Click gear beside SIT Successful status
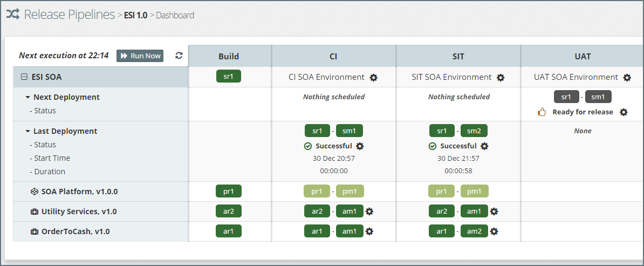The image size is (644, 266). tap(484, 146)
